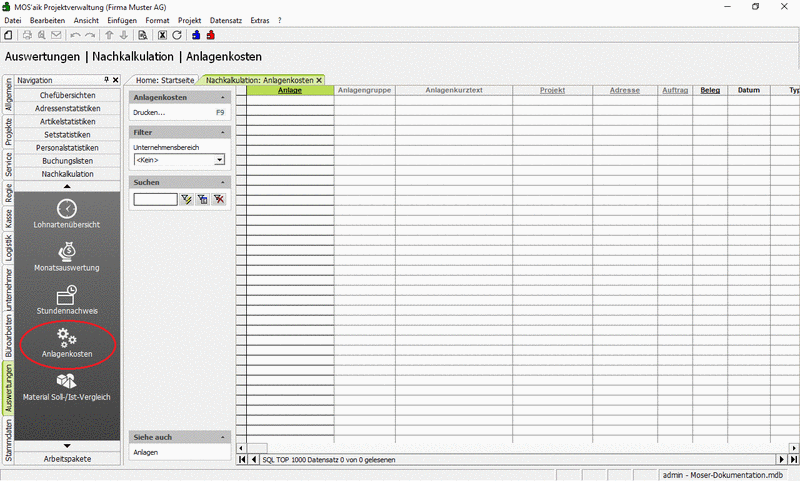Viewport: 800px width, 481px height.
Task: Open Chefübersichten navigation group
Action: click(x=67, y=95)
